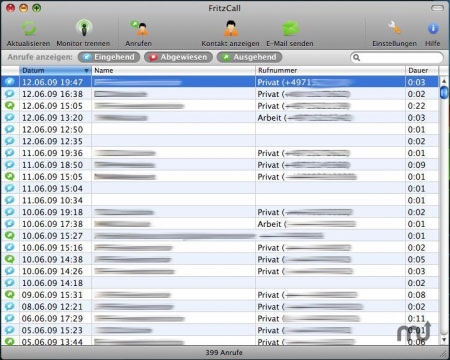Click Arbeit number in row 10.06.09 17:38
The image size is (450, 360).
tap(307, 224)
